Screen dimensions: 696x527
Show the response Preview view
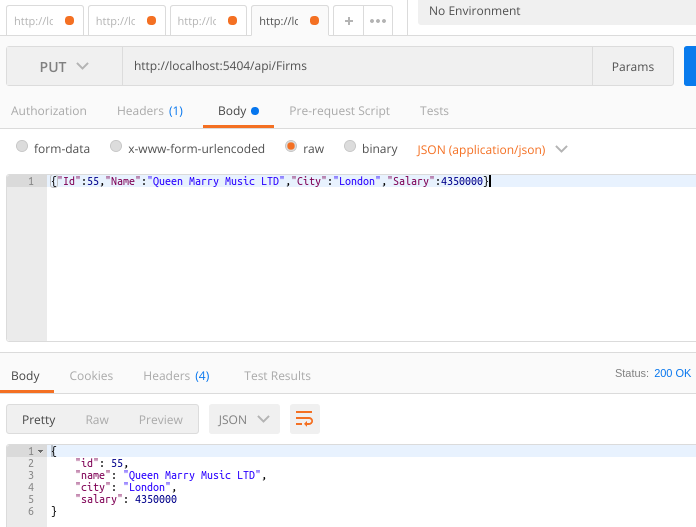tap(160, 419)
